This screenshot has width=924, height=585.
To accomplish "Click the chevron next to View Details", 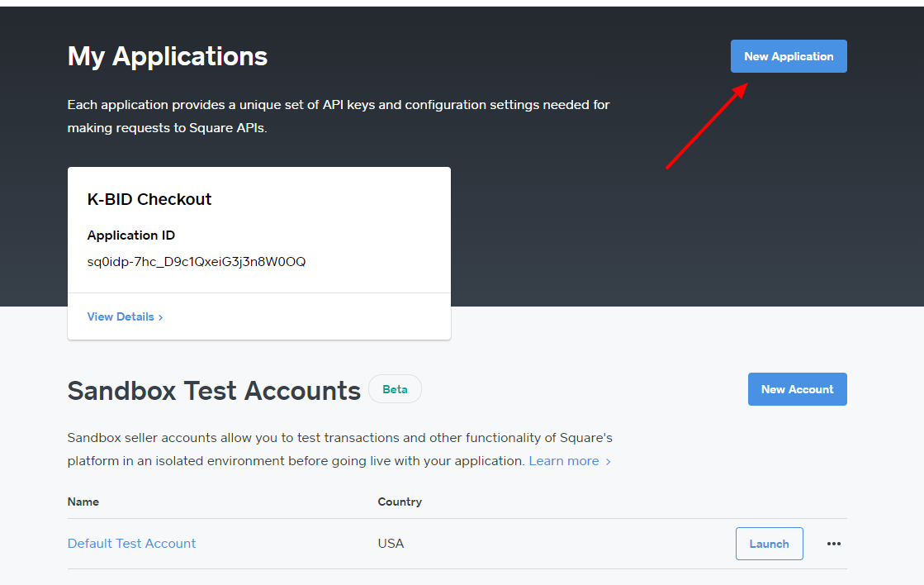I will point(161,317).
